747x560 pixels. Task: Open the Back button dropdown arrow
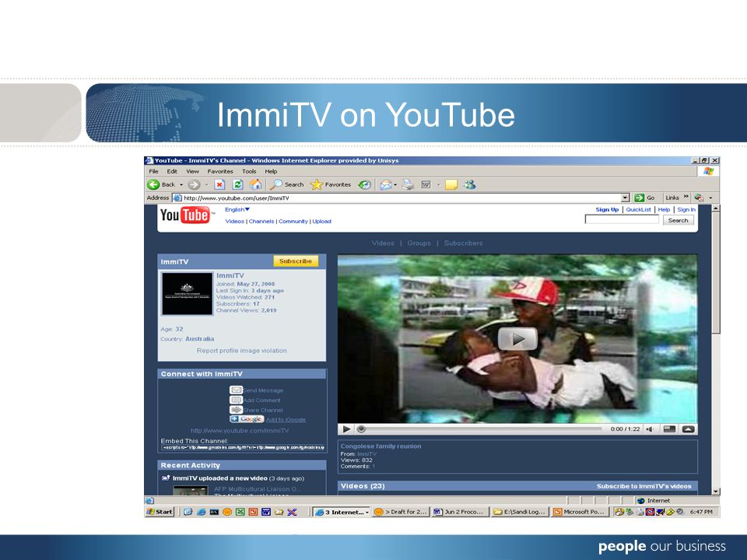coord(181,185)
